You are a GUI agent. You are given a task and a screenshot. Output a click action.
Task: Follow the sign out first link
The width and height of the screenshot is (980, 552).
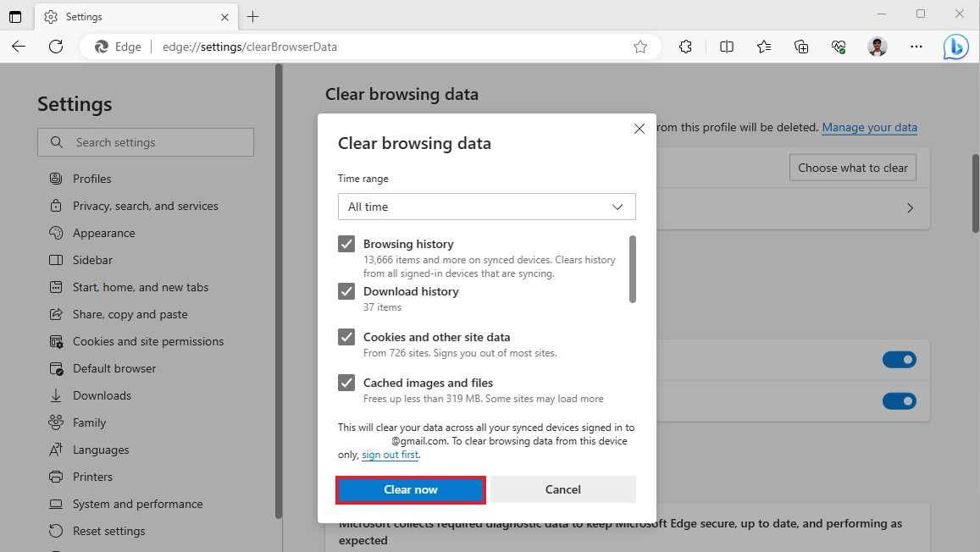390,455
